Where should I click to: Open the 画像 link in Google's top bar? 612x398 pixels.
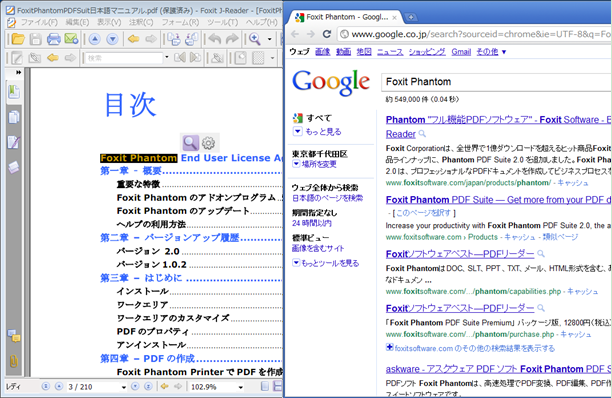point(322,52)
